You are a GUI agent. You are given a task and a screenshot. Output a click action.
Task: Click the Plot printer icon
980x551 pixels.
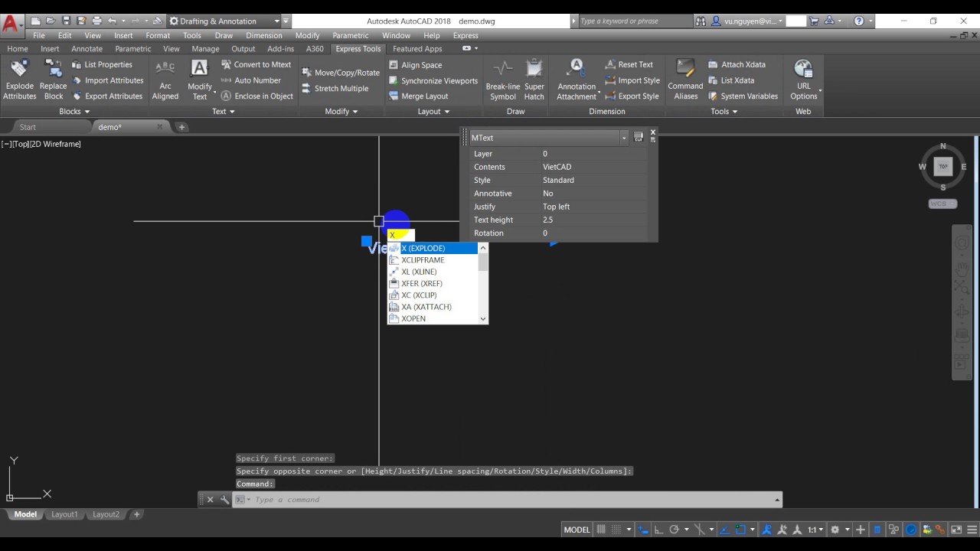(96, 21)
